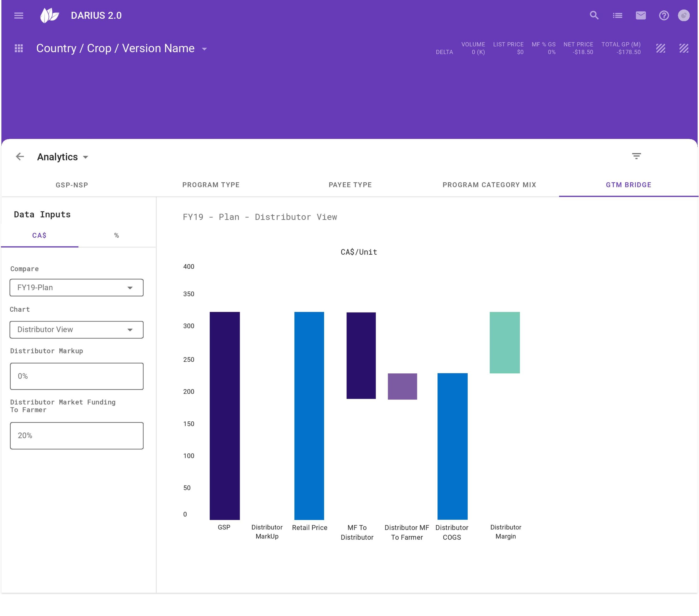Screen dimensions: 699x616
Task: Click the Distributor Markup input field
Action: [77, 376]
